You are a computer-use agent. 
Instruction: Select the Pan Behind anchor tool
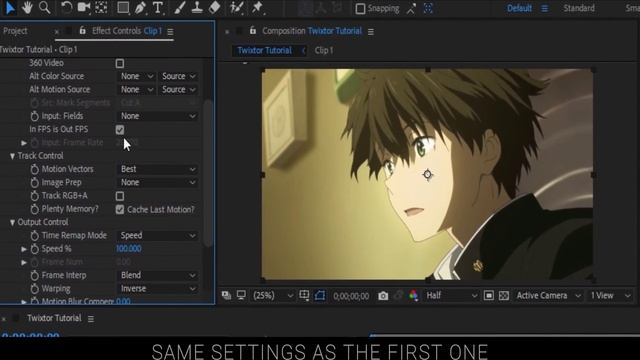(x=101, y=7)
